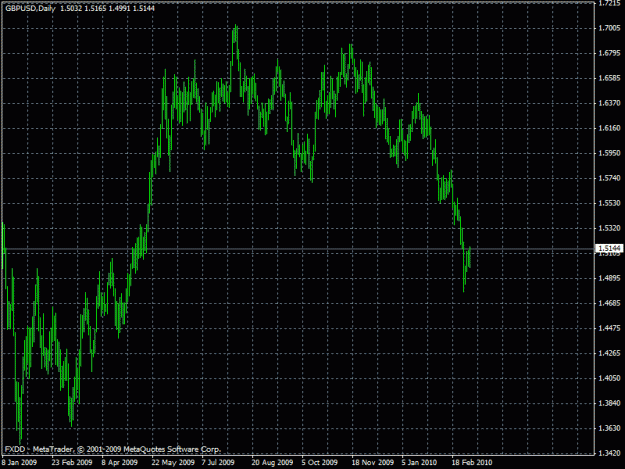
Task: Click the current price label 1.5144
Action: coord(610,249)
